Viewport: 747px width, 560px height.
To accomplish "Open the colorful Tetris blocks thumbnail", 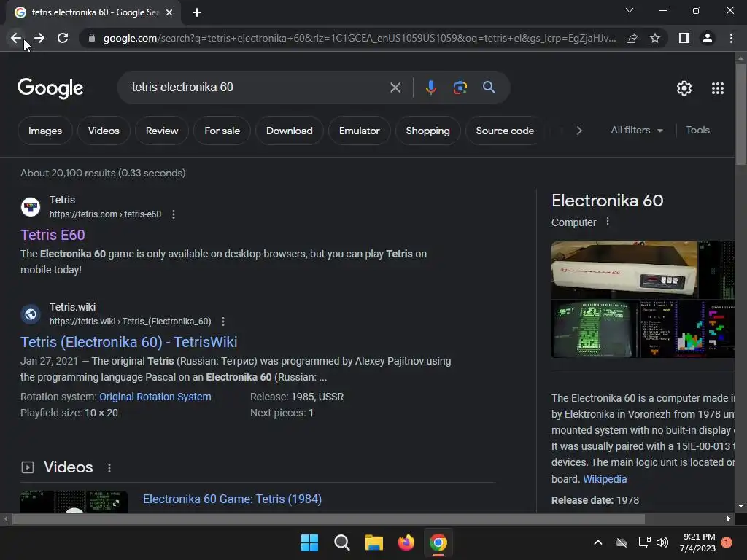I will (x=686, y=329).
